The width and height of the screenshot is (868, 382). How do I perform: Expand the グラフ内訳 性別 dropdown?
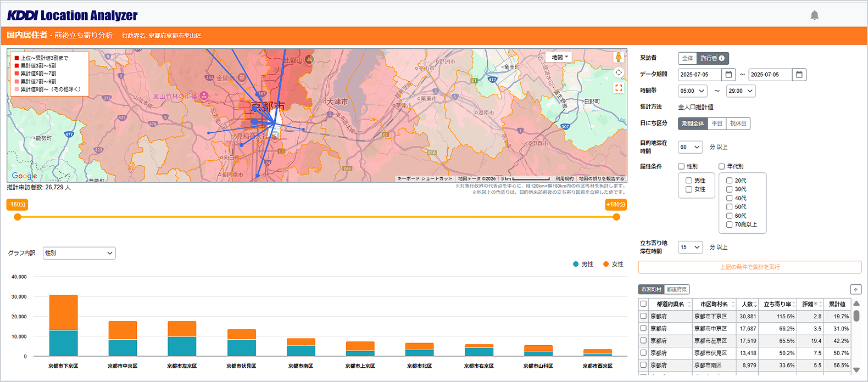point(79,253)
